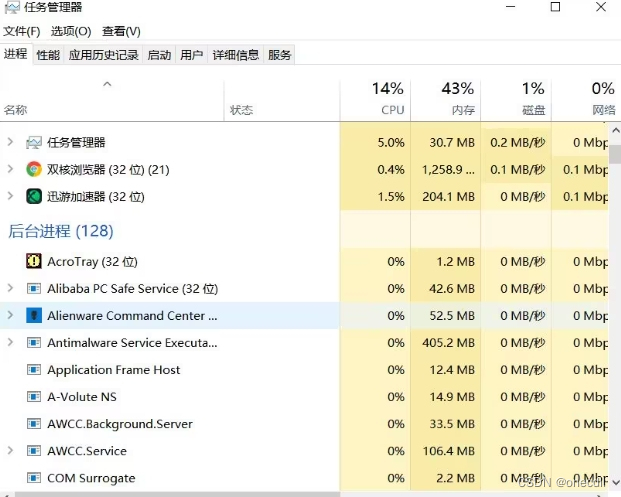The width and height of the screenshot is (621, 497).
Task: Click the A-Volute NS process icon
Action: [x=34, y=397]
